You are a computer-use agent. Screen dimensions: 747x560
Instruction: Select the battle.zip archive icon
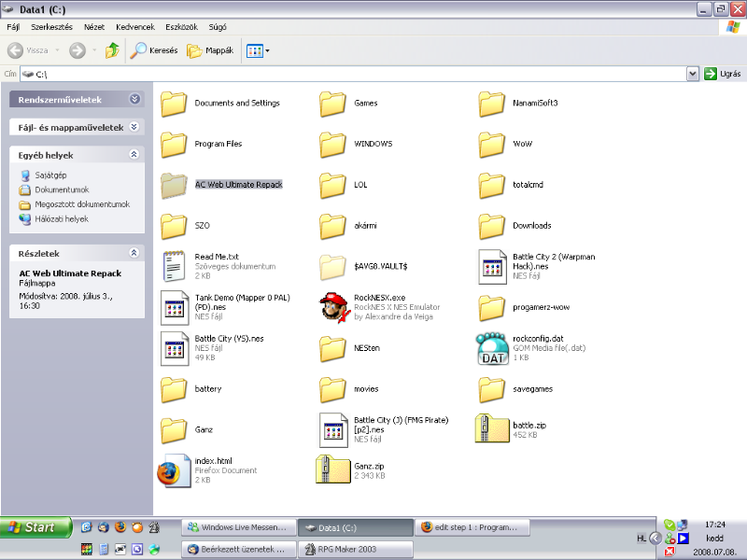(492, 429)
